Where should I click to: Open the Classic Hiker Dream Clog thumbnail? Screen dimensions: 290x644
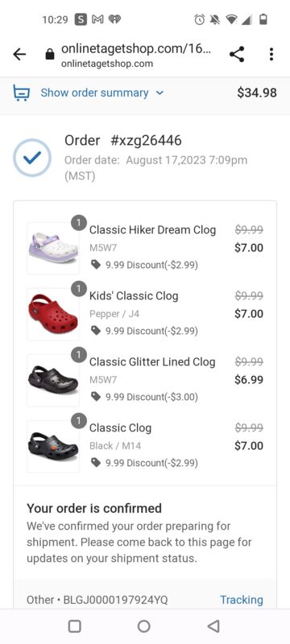click(53, 248)
